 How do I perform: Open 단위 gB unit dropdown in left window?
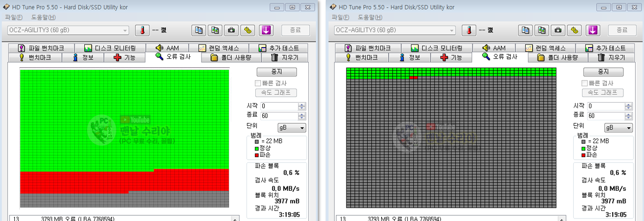tap(291, 127)
